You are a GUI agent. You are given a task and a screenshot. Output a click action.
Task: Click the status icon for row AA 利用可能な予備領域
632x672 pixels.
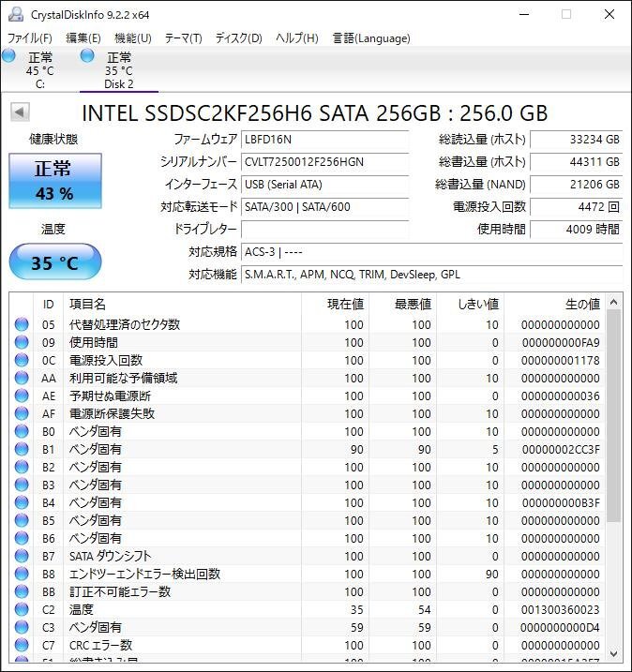[22, 378]
